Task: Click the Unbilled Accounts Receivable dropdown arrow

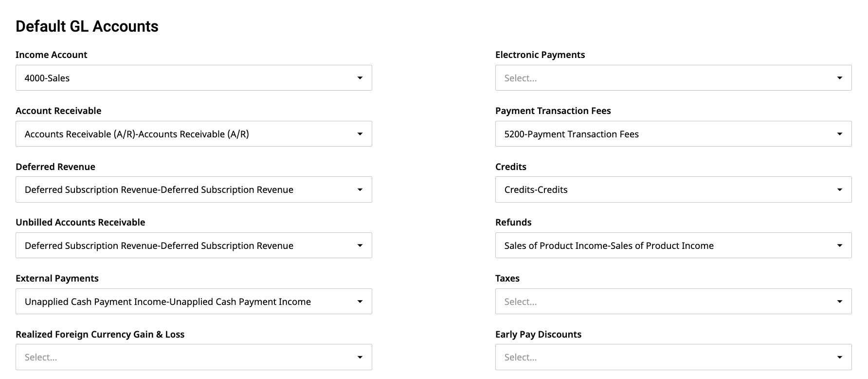Action: point(360,246)
